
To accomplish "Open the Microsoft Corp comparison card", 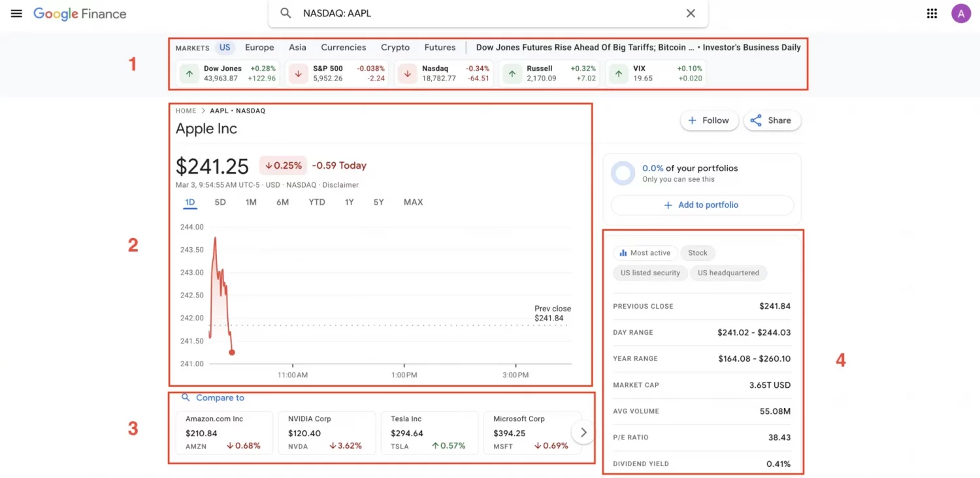I will pyautogui.click(x=532, y=432).
